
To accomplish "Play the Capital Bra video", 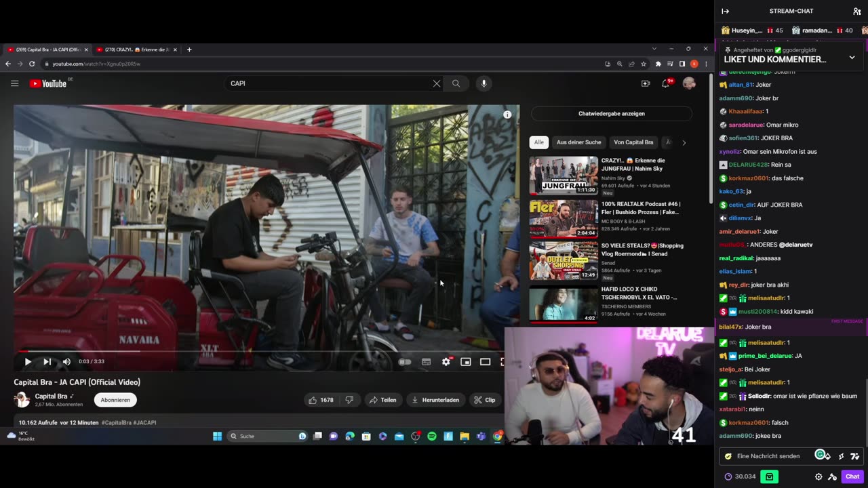I will coord(28,362).
